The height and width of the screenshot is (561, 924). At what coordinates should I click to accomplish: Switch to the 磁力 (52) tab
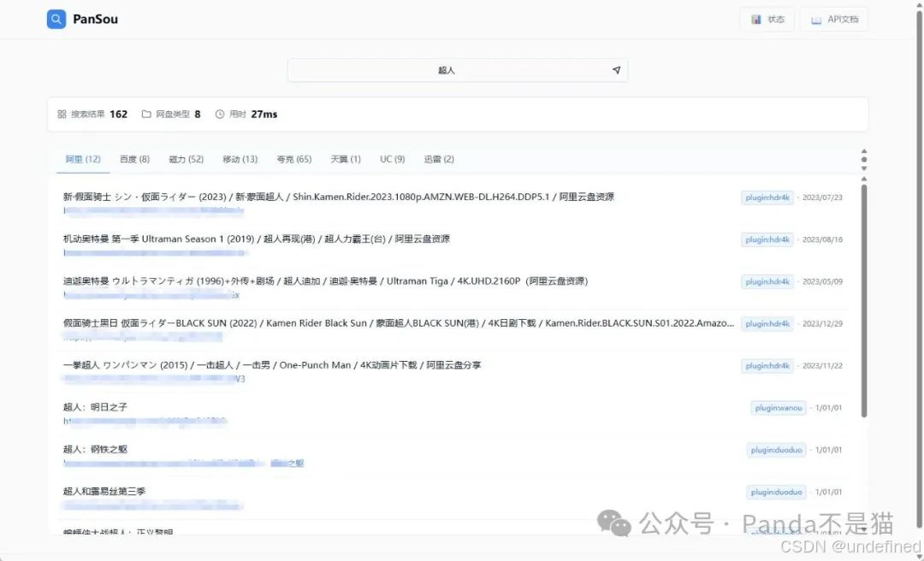[187, 159]
